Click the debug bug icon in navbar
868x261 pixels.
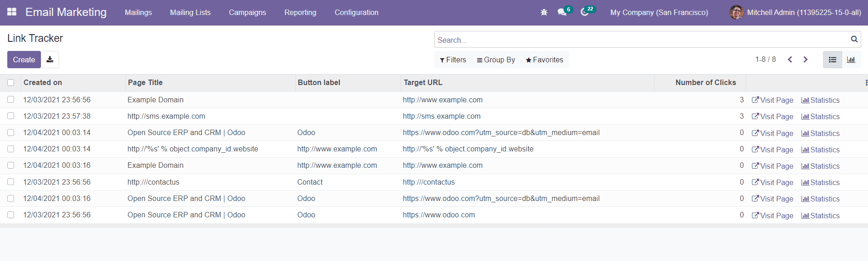pos(544,12)
